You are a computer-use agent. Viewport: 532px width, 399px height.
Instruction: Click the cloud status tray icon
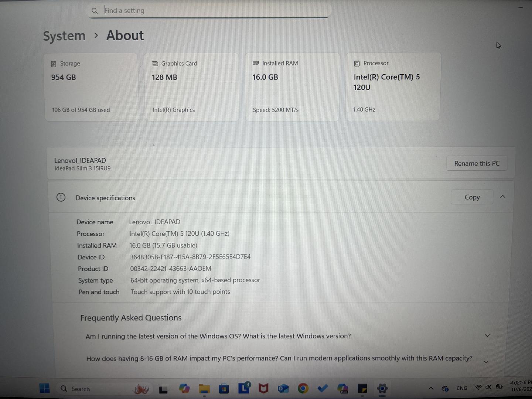(445, 388)
